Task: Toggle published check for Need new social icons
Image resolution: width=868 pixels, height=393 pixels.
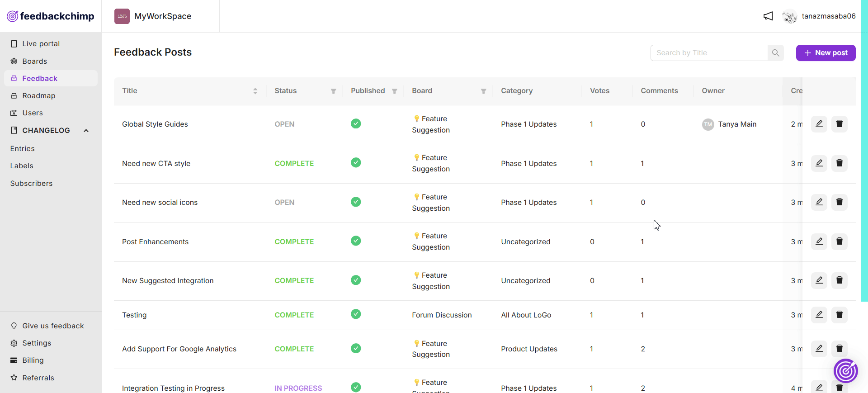Action: (356, 202)
